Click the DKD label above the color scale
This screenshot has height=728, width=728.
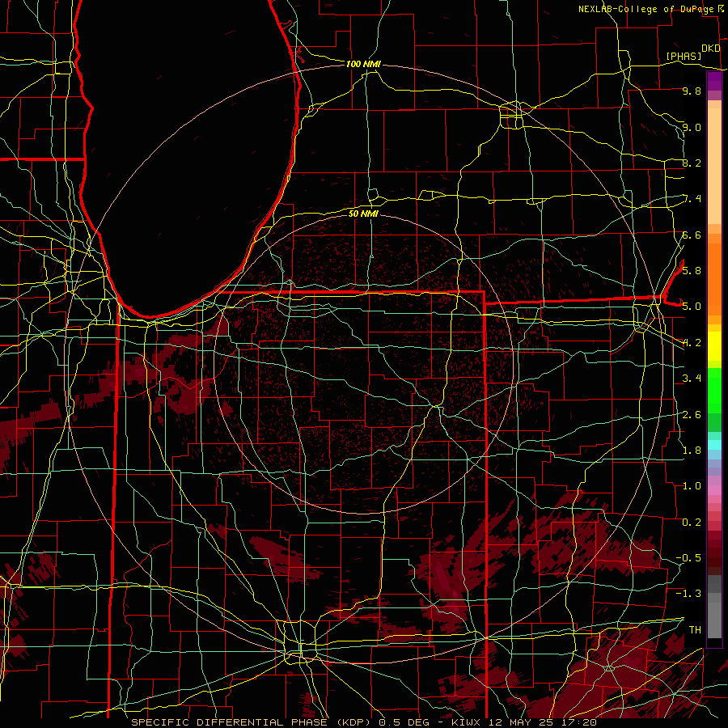(x=711, y=49)
